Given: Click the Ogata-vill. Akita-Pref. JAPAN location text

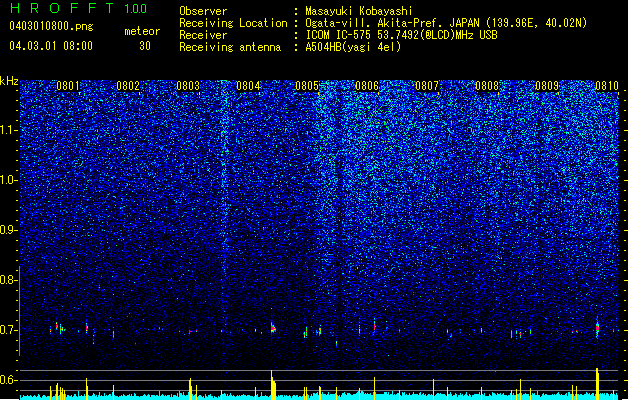Looking at the screenshot, I should (x=446, y=23).
